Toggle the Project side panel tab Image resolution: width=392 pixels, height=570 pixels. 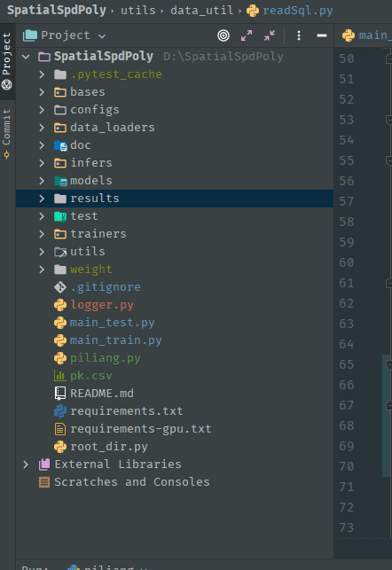6,61
